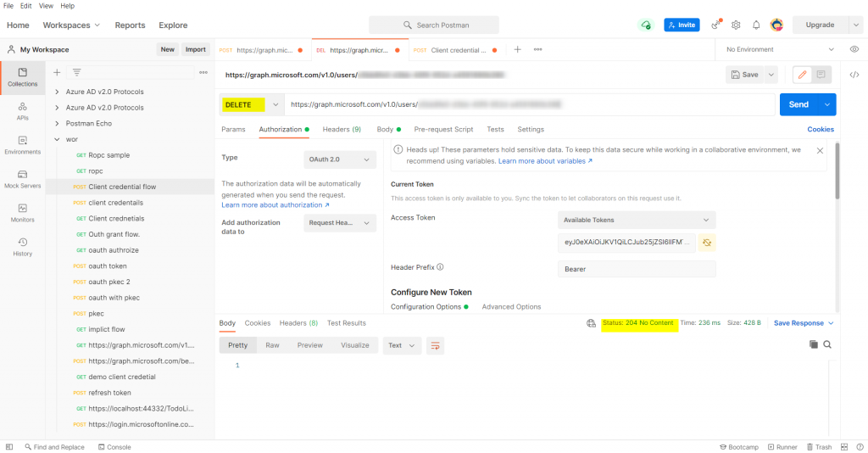Viewport: 868px width, 453px height.
Task: Toggle the two-pane view icon in status bar
Action: pyautogui.click(x=843, y=447)
